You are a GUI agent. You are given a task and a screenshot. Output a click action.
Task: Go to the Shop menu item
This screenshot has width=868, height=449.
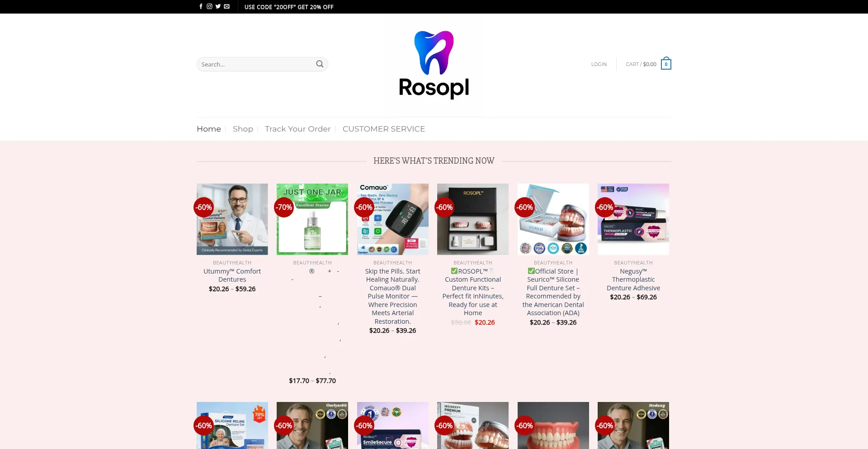243,129
